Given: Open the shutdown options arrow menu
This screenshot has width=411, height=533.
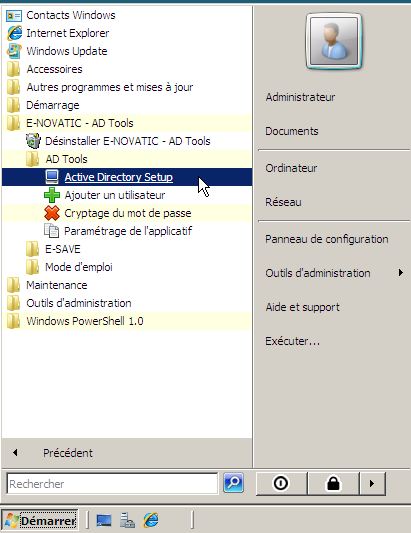Looking at the screenshot, I should point(372,483).
